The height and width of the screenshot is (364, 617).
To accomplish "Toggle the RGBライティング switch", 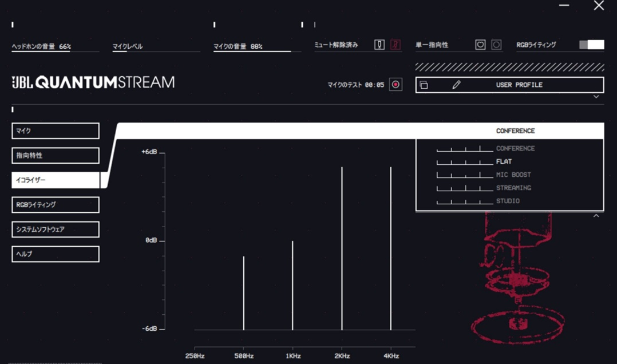I will (x=591, y=44).
